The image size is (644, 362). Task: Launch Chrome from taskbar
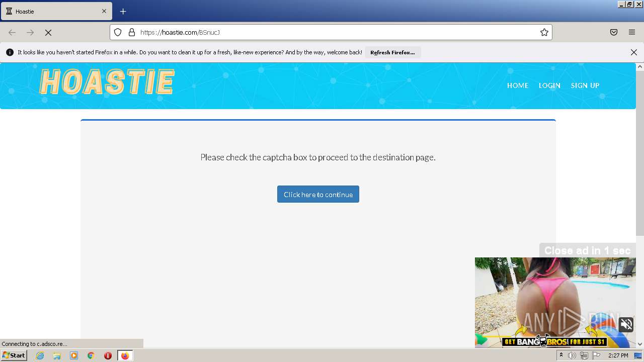pos(91,355)
